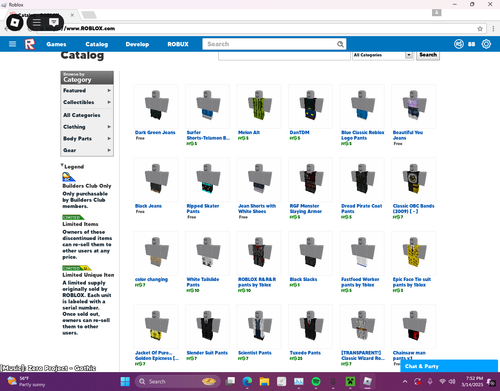Open Classic OBC Bands thumbnail
Viewport: 500px width, 391px height.
click(x=413, y=180)
